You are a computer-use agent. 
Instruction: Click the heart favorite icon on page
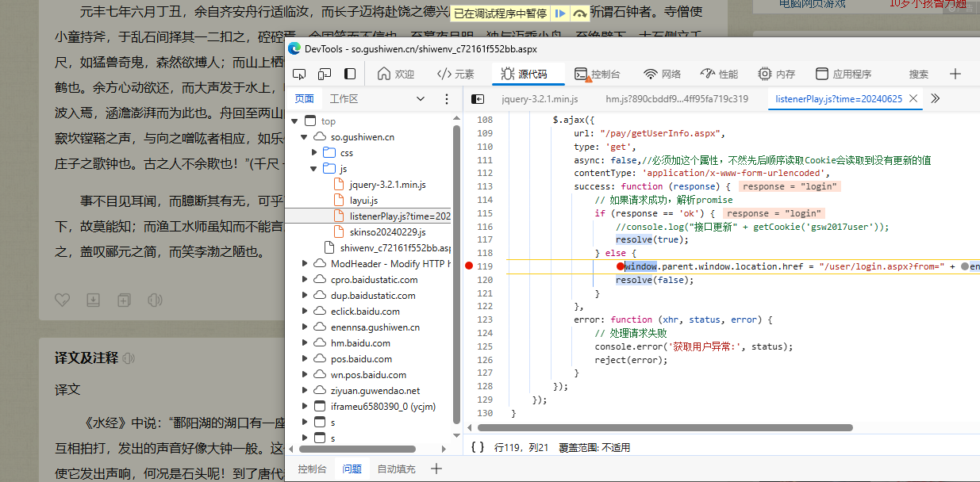coord(62,300)
